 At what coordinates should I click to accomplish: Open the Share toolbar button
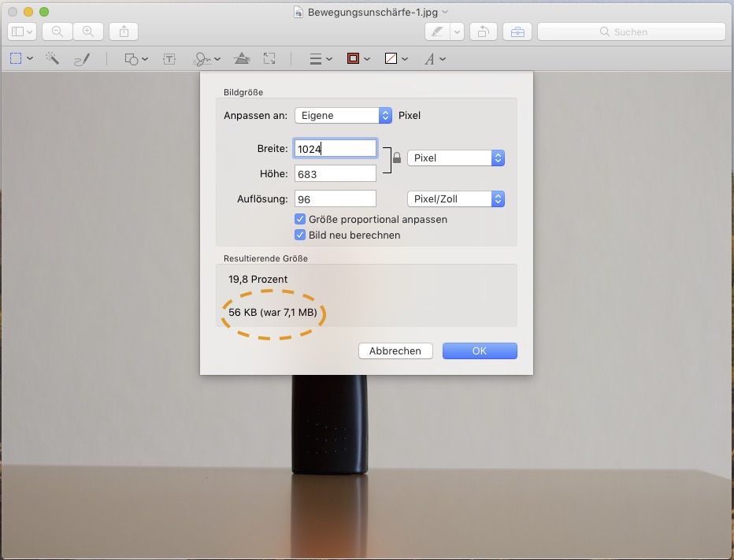pyautogui.click(x=124, y=32)
